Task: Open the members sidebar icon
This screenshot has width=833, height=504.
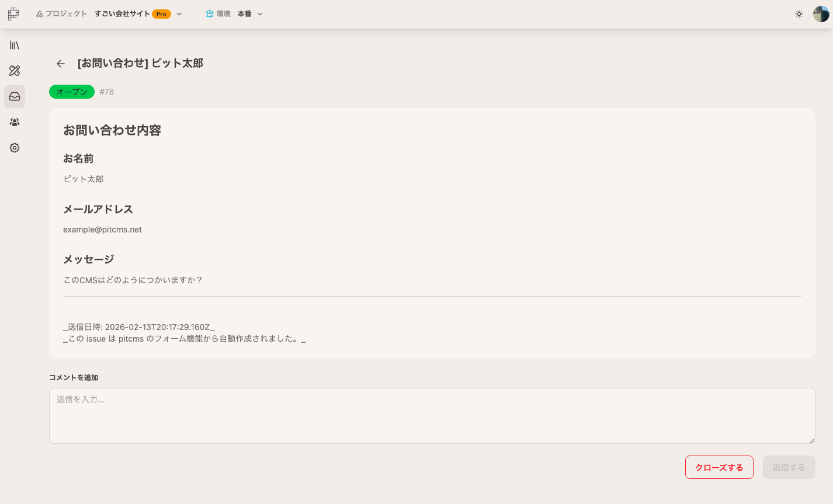Action: coord(15,122)
